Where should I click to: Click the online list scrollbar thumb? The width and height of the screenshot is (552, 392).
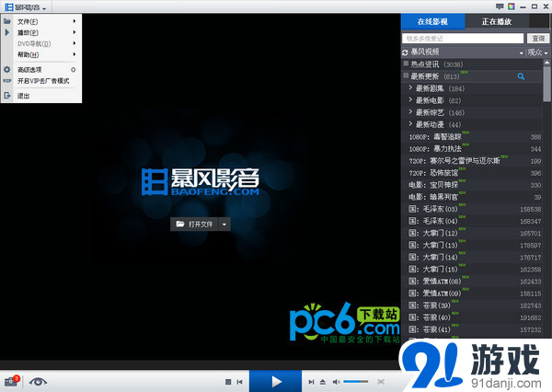[x=546, y=84]
